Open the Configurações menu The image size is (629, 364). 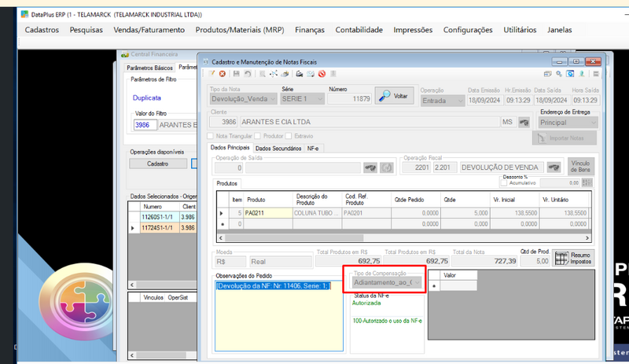click(x=468, y=30)
